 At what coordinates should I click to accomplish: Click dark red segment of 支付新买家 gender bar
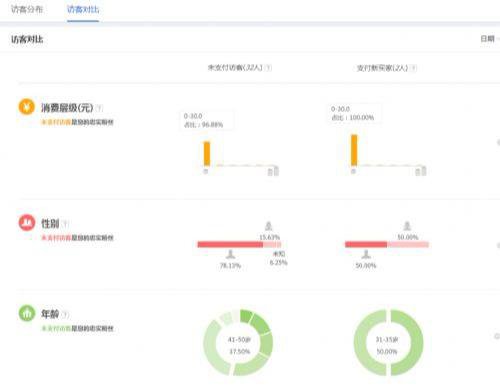[x=366, y=245]
